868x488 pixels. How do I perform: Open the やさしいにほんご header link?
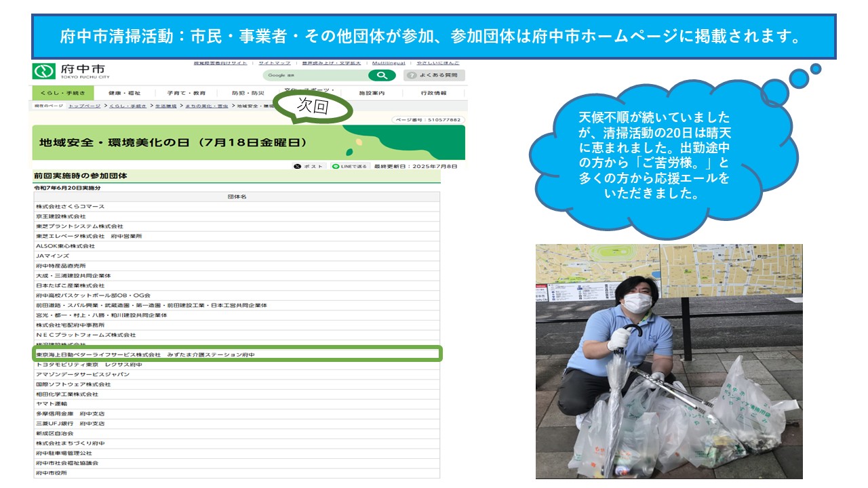[438, 62]
